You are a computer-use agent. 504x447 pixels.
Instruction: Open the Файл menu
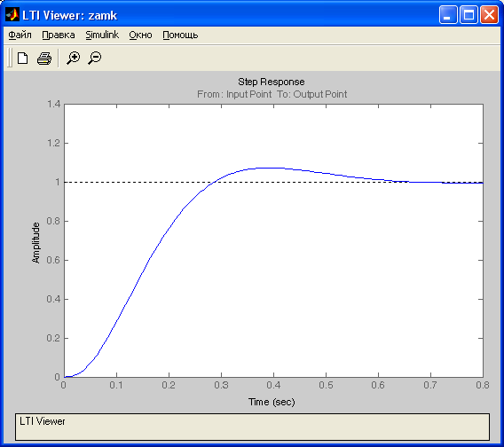click(20, 35)
